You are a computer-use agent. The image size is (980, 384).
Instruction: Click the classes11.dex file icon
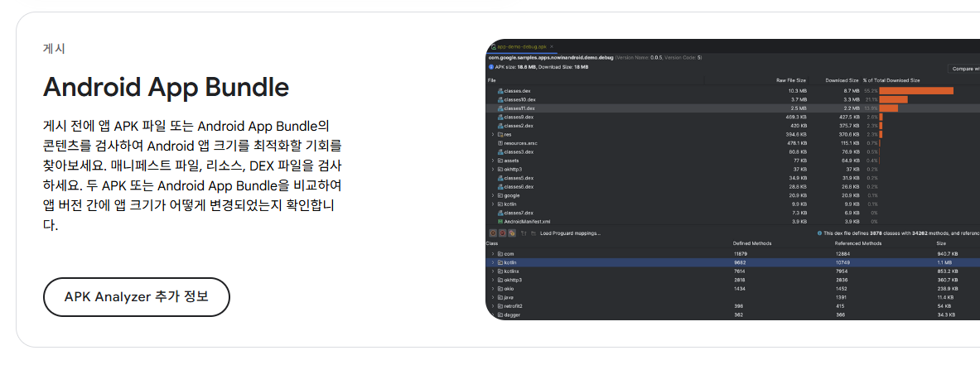click(x=500, y=108)
